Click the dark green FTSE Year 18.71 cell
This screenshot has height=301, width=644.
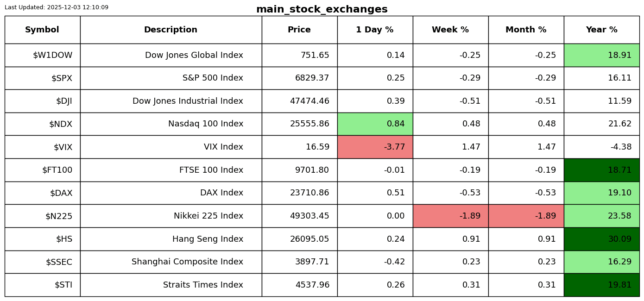[x=601, y=170]
